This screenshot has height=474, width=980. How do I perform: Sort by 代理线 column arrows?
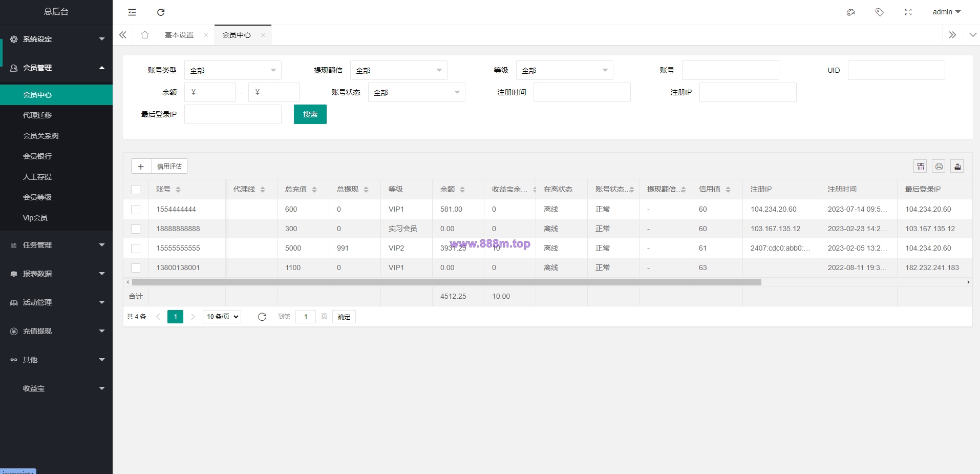tap(263, 190)
